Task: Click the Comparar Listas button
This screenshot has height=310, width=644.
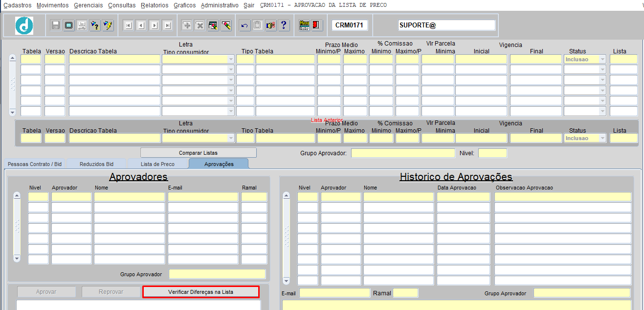Action: click(199, 153)
